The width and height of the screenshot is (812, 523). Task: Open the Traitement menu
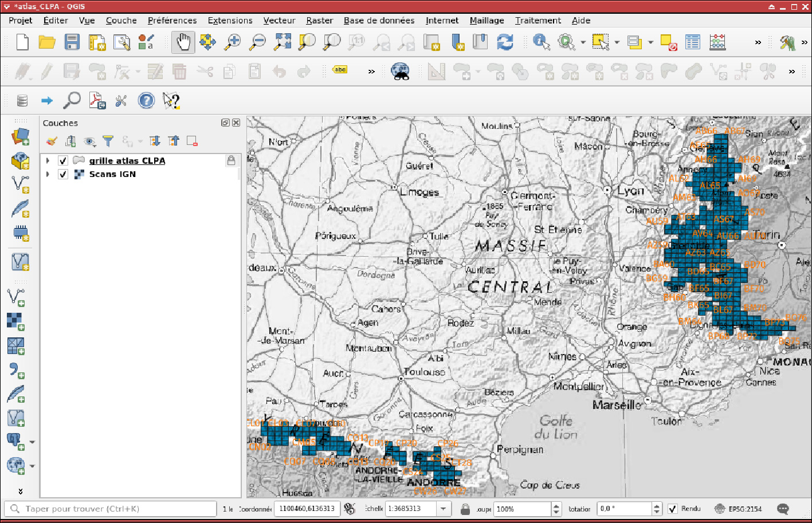[x=538, y=20]
